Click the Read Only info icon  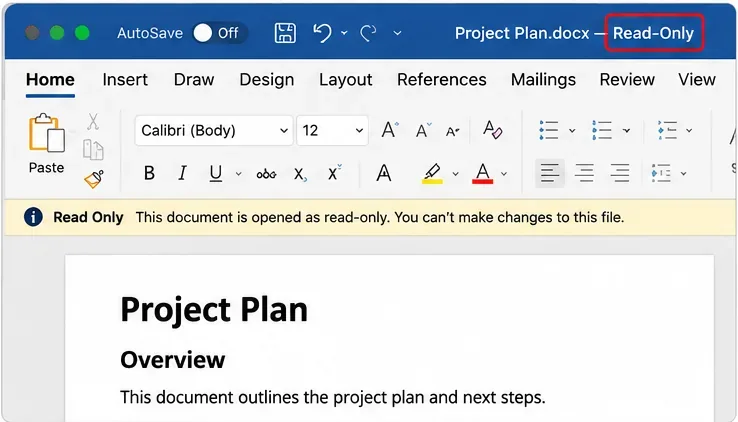[33, 217]
